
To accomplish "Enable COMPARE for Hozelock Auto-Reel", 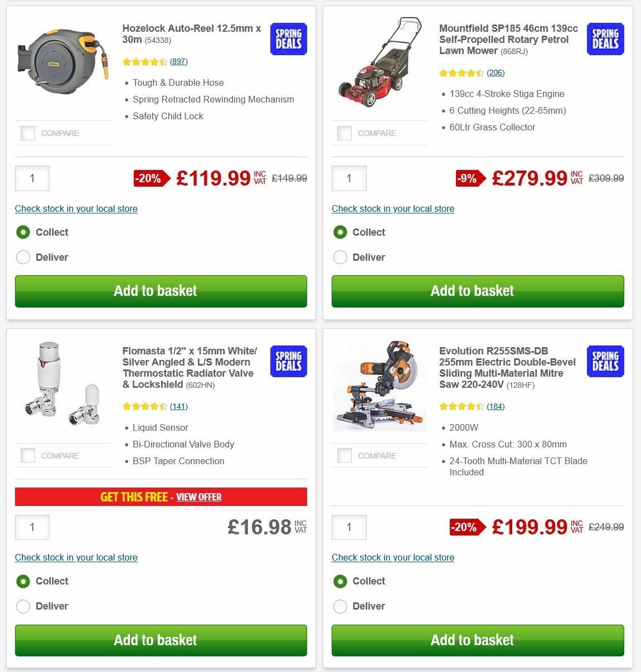I will pos(27,133).
